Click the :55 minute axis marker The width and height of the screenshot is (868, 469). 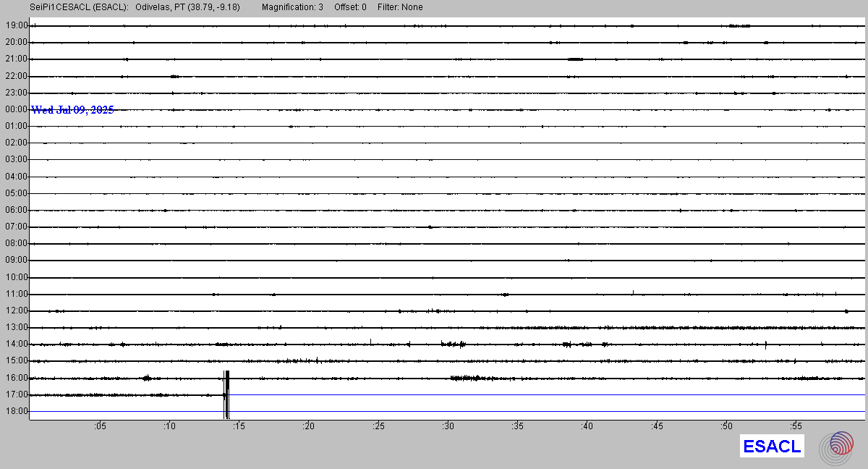pyautogui.click(x=796, y=426)
